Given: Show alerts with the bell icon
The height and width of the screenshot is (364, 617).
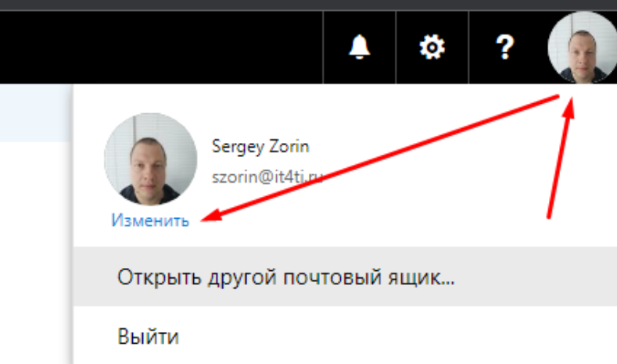Looking at the screenshot, I should coord(359,47).
